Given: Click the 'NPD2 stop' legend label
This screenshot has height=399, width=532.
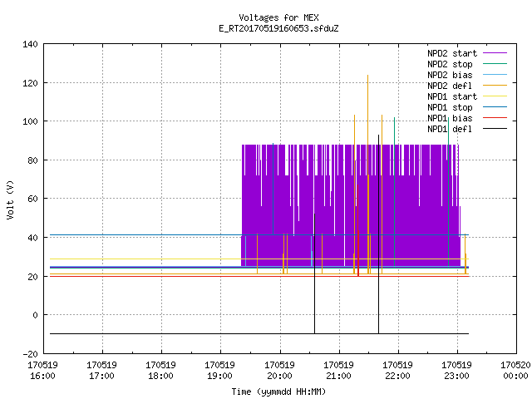Looking at the screenshot, I should pyautogui.click(x=450, y=64).
